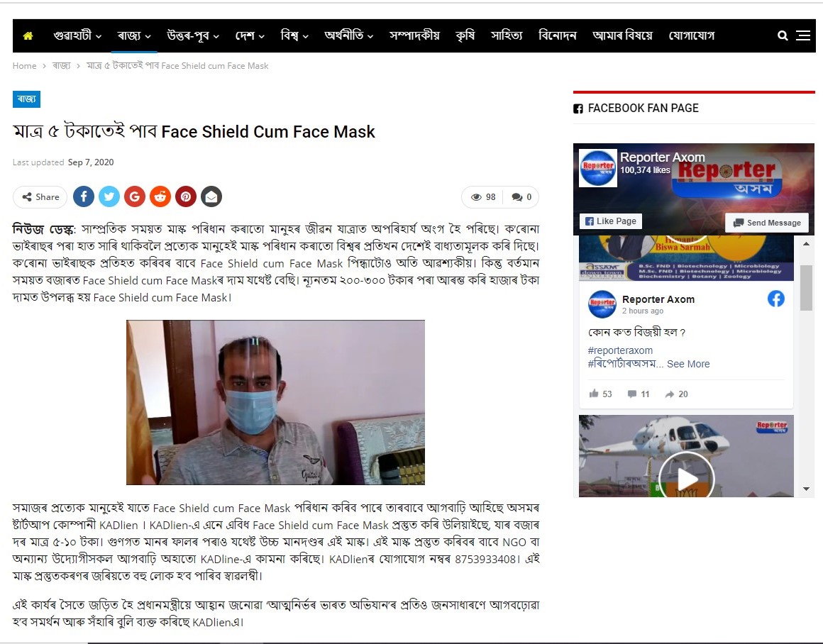Open the hamburger menu icon

803,35
